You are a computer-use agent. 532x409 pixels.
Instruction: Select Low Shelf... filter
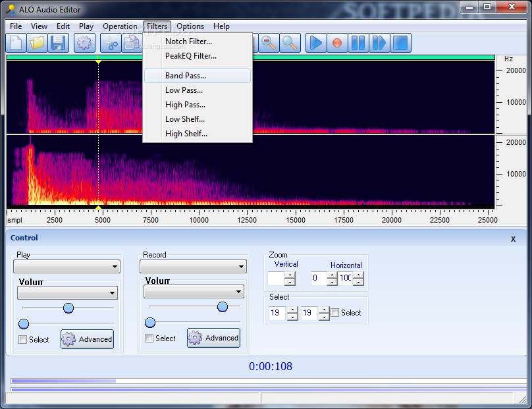pos(198,119)
